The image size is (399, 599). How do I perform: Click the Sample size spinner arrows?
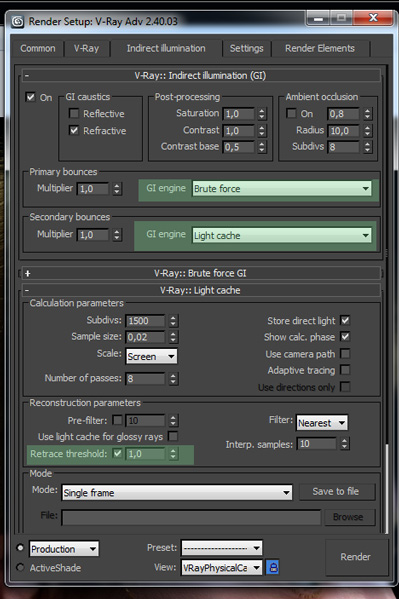click(x=174, y=337)
